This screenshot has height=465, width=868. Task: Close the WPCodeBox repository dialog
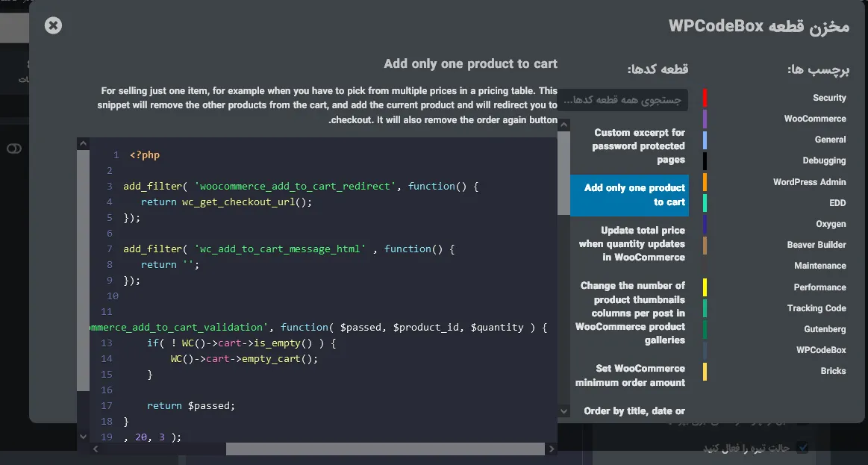53,25
